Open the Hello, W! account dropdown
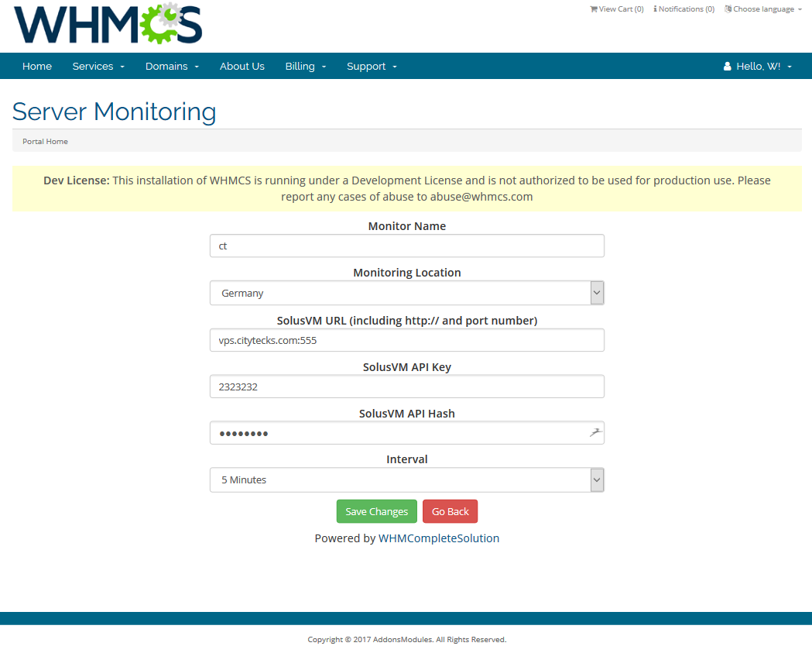This screenshot has height=653, width=812. 758,67
